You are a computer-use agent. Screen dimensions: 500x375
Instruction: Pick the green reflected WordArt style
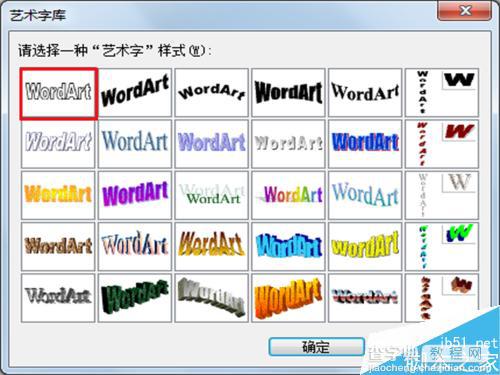(x=212, y=195)
